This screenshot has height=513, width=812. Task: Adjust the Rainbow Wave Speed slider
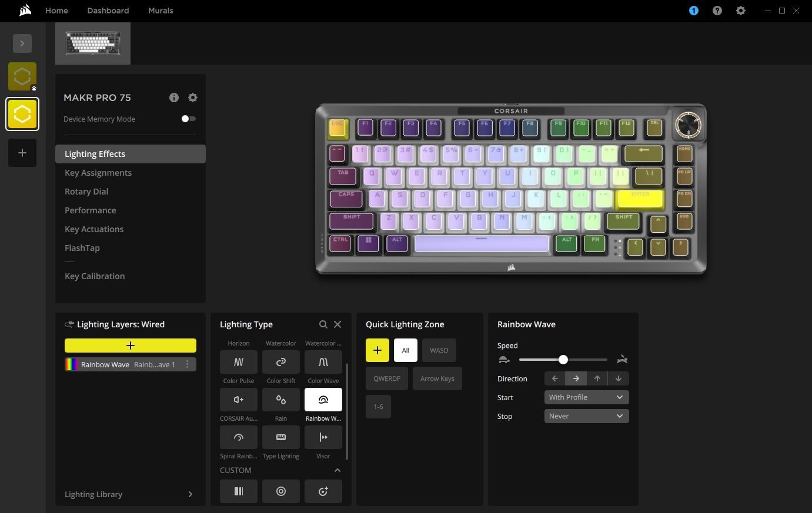[x=563, y=360]
